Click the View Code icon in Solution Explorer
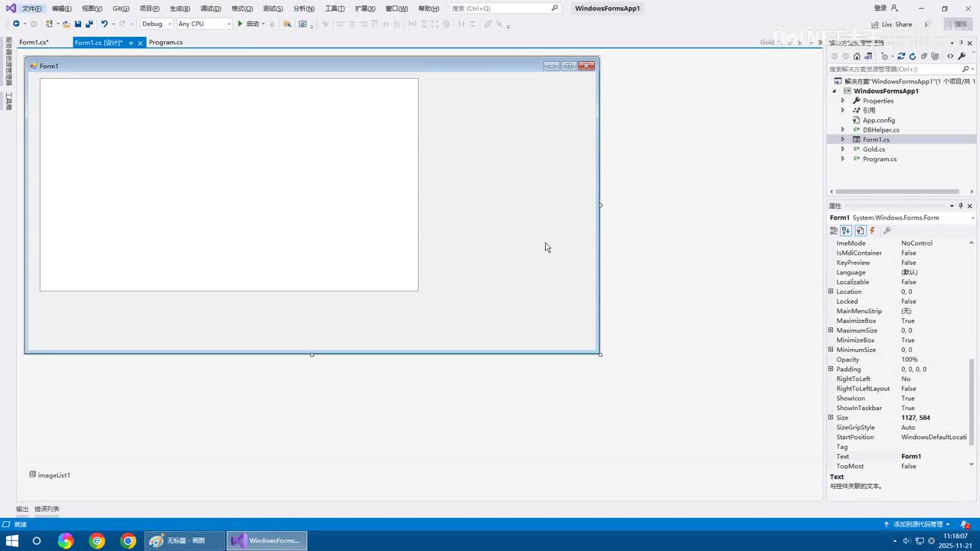980x551 pixels. (950, 56)
